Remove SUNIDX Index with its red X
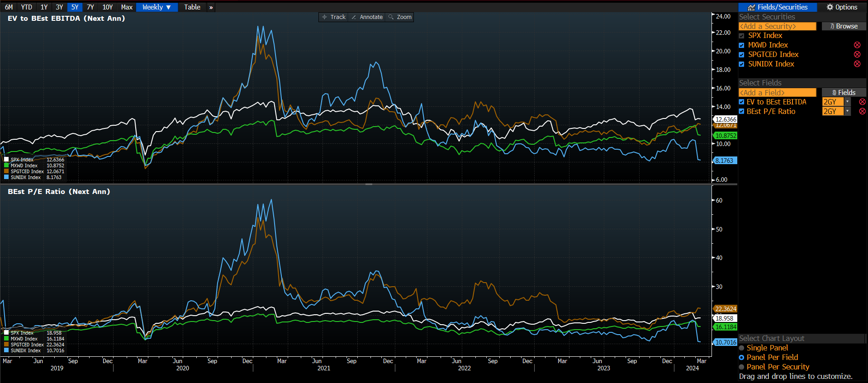This screenshot has height=383, width=868. coord(857,64)
